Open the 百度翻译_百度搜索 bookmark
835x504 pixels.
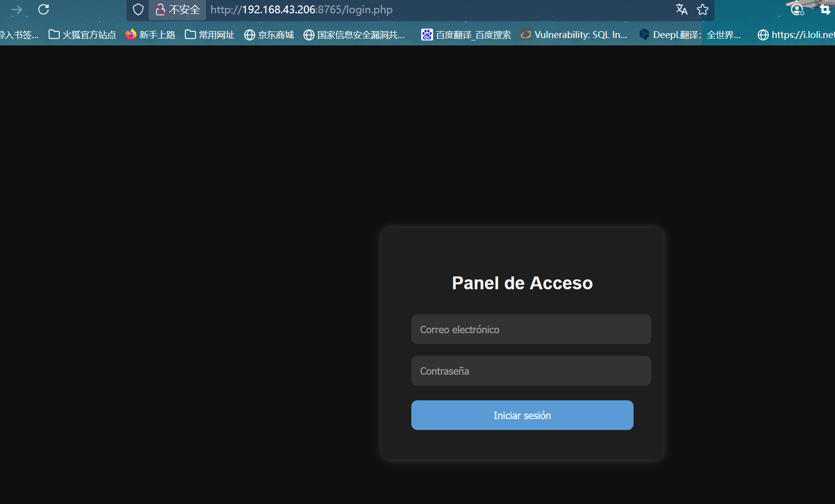(466, 35)
